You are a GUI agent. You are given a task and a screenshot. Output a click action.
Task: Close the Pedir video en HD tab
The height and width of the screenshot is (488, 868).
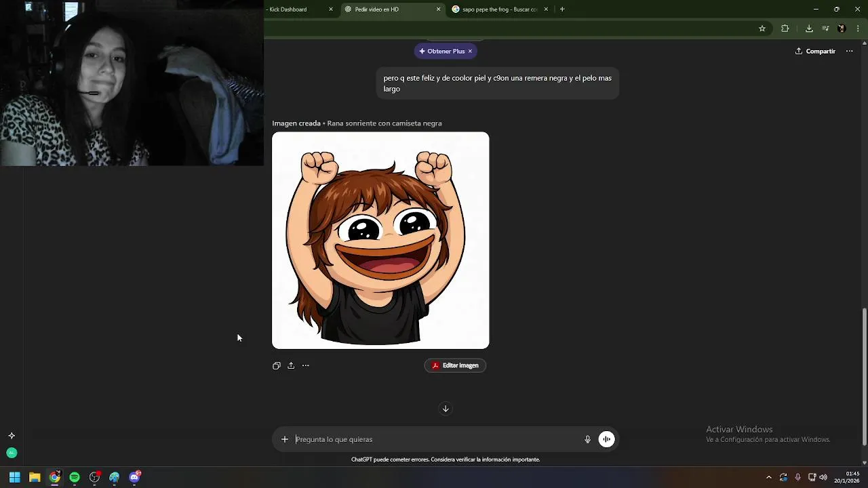pyautogui.click(x=438, y=9)
